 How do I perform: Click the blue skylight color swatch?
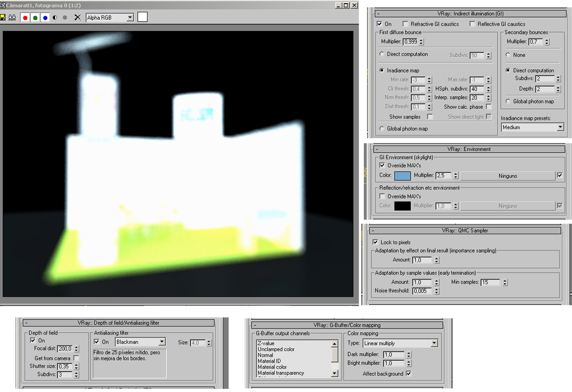pos(403,176)
